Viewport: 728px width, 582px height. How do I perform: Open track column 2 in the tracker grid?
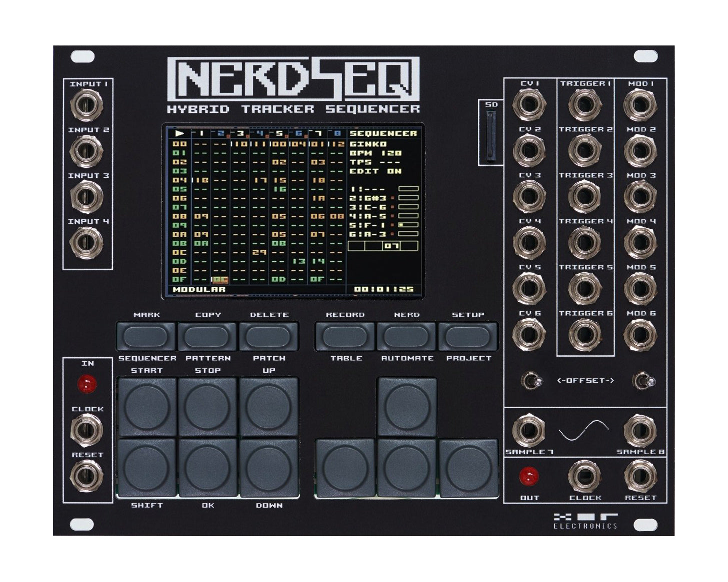coord(221,133)
